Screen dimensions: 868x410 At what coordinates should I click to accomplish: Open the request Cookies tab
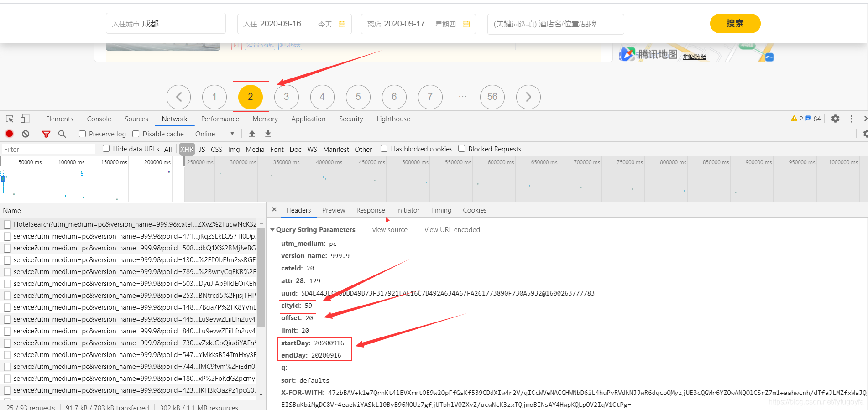point(475,210)
